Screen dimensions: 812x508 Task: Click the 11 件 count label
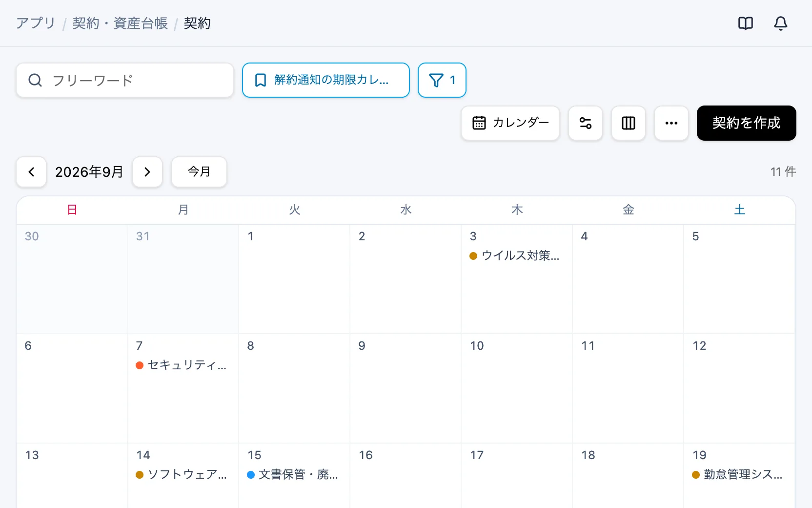pos(783,172)
